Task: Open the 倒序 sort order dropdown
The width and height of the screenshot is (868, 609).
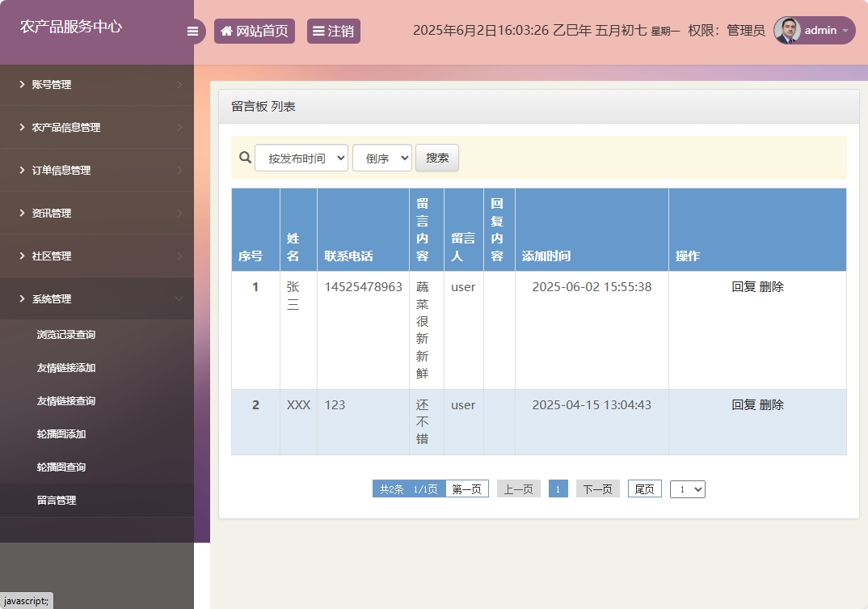Action: click(x=381, y=157)
